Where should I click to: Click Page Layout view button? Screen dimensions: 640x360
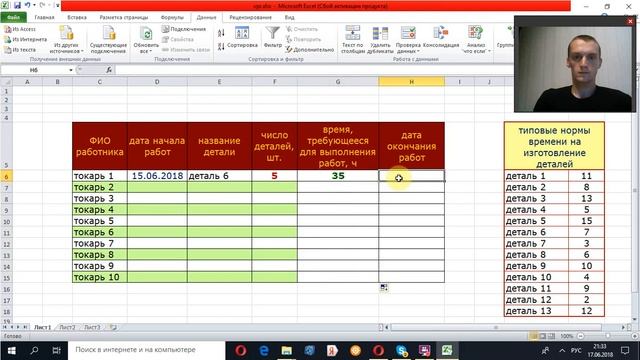tap(542, 336)
